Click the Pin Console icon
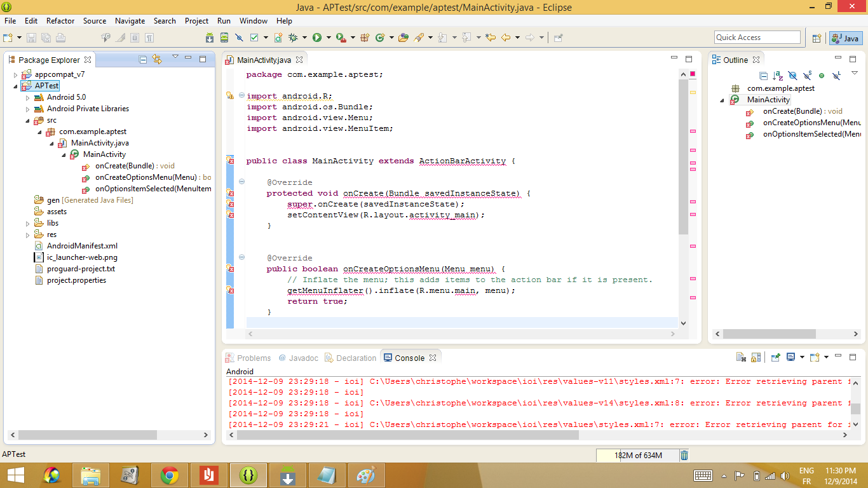This screenshot has width=868, height=488. click(x=775, y=357)
